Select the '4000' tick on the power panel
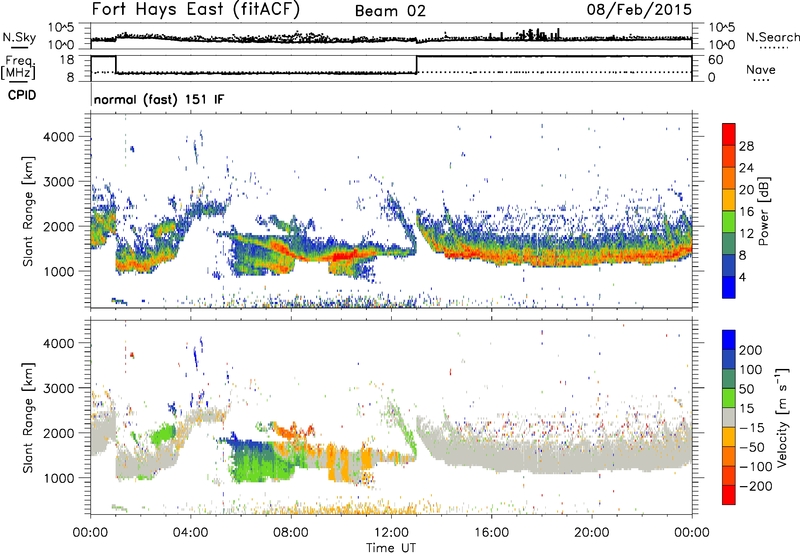Image resolution: width=800 pixels, height=554 pixels. click(58, 137)
